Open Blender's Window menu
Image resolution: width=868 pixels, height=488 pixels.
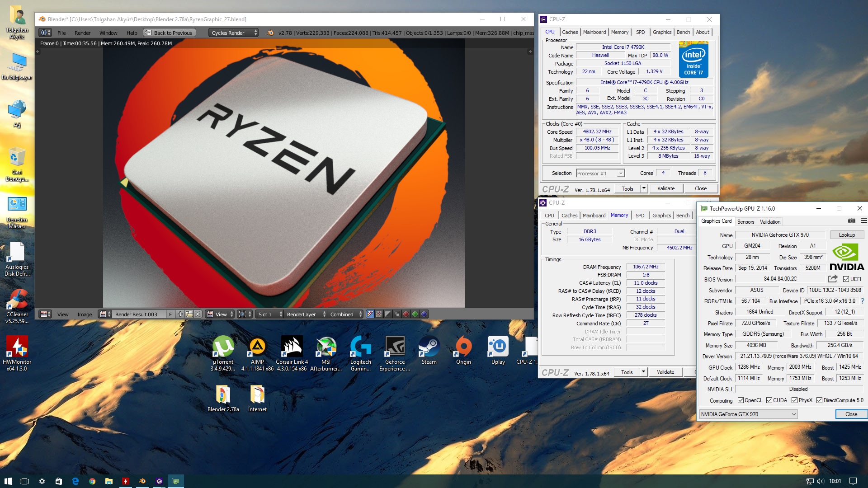click(108, 33)
